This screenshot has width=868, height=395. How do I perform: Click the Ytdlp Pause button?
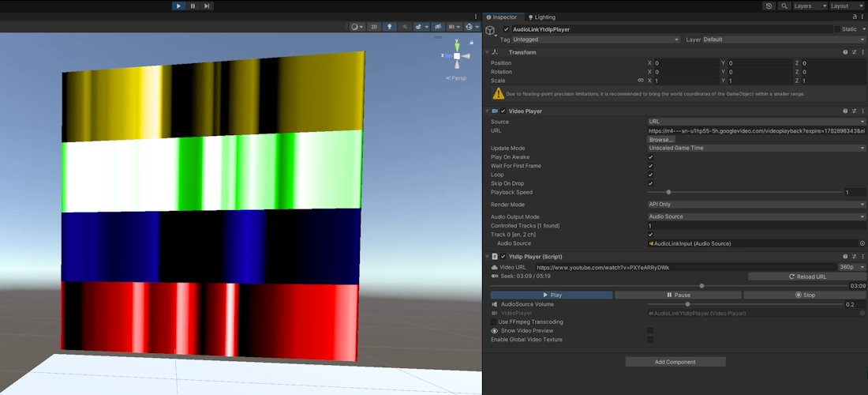pos(678,295)
